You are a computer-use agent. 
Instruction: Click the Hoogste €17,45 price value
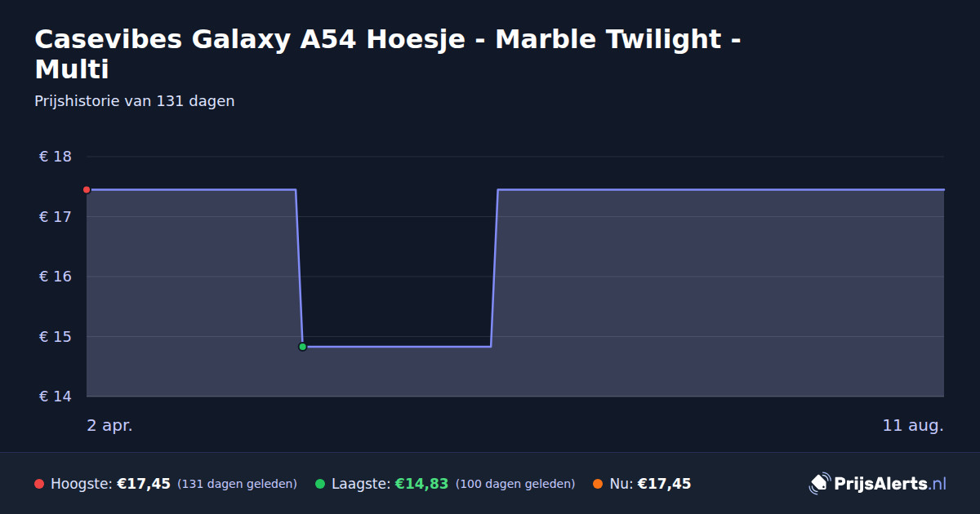144,484
